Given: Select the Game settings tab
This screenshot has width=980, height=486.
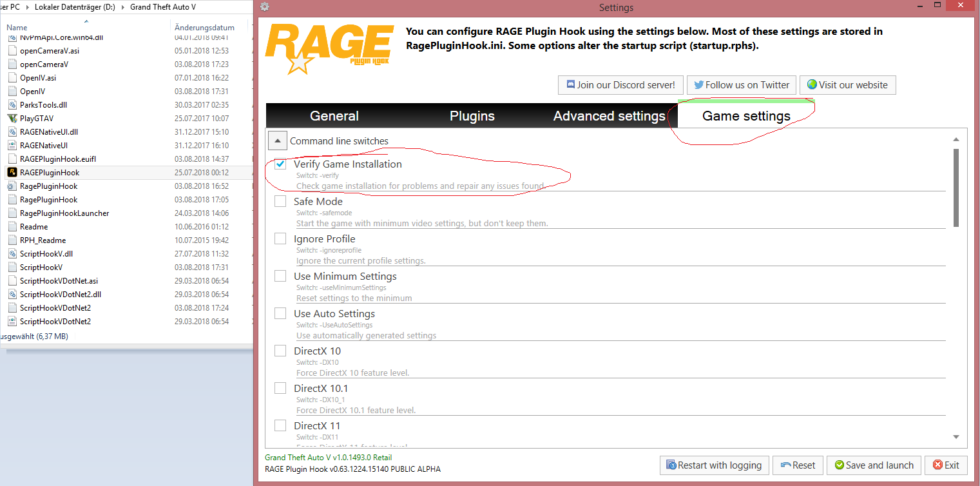Looking at the screenshot, I should click(x=746, y=116).
